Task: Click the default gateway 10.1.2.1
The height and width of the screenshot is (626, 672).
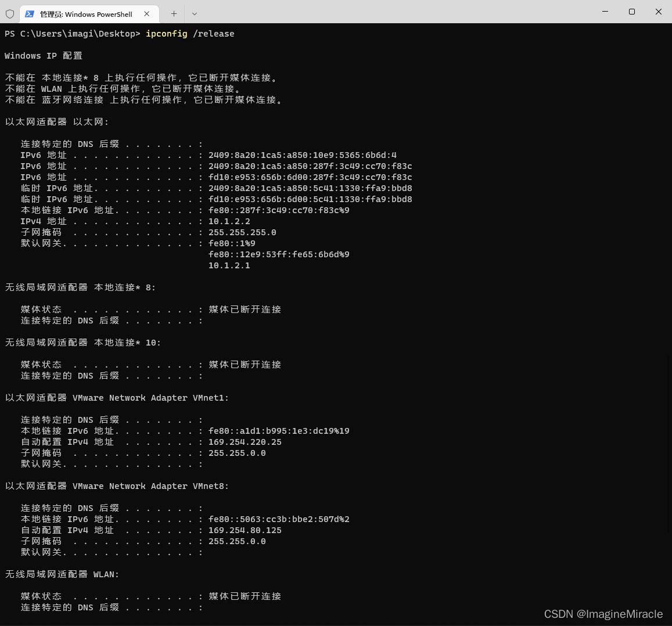Action: tap(229, 265)
